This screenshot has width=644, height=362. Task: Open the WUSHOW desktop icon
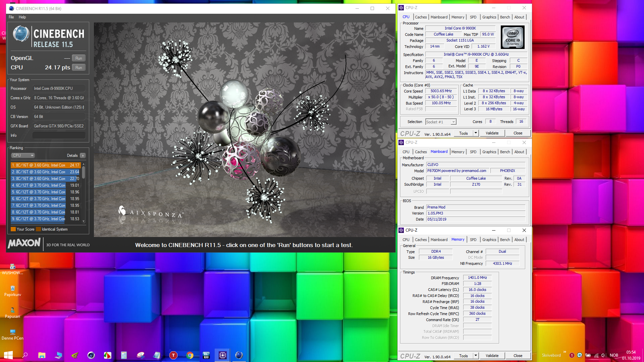[x=12, y=269]
